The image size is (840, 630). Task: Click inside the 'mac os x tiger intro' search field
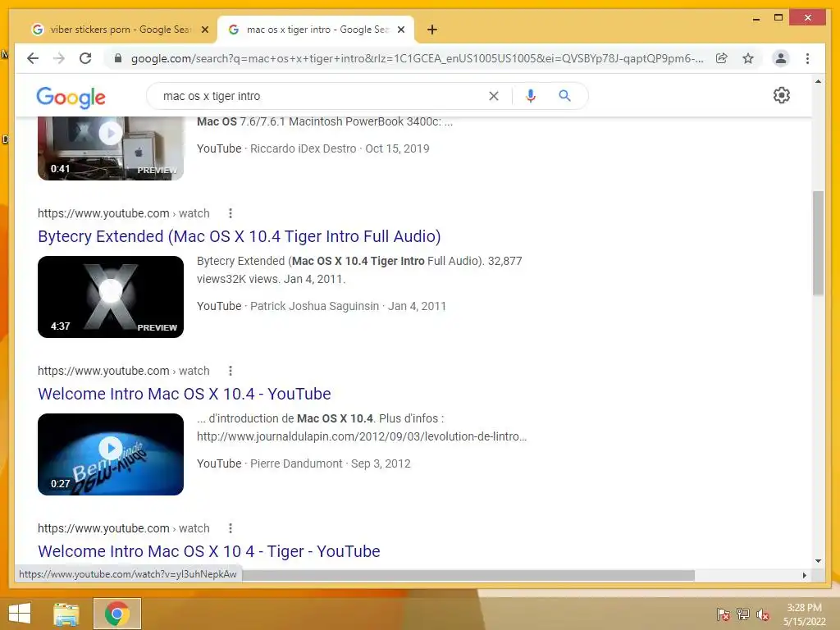tap(322, 96)
